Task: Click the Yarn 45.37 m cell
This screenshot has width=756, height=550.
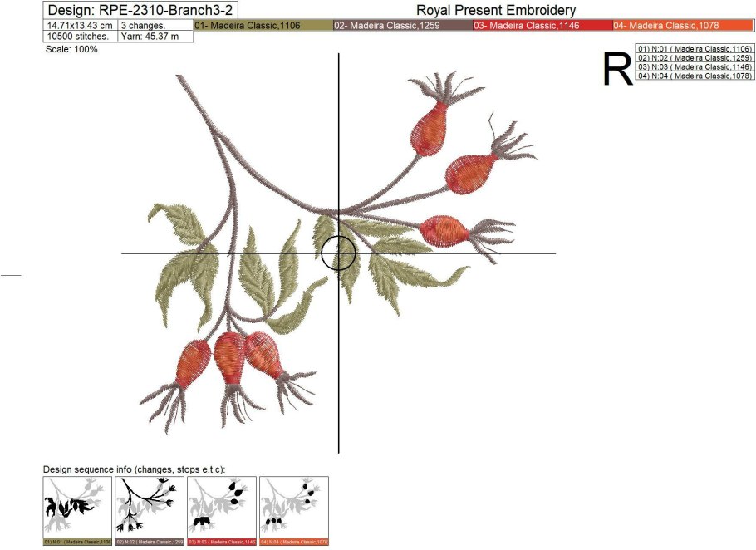Action: [156, 37]
